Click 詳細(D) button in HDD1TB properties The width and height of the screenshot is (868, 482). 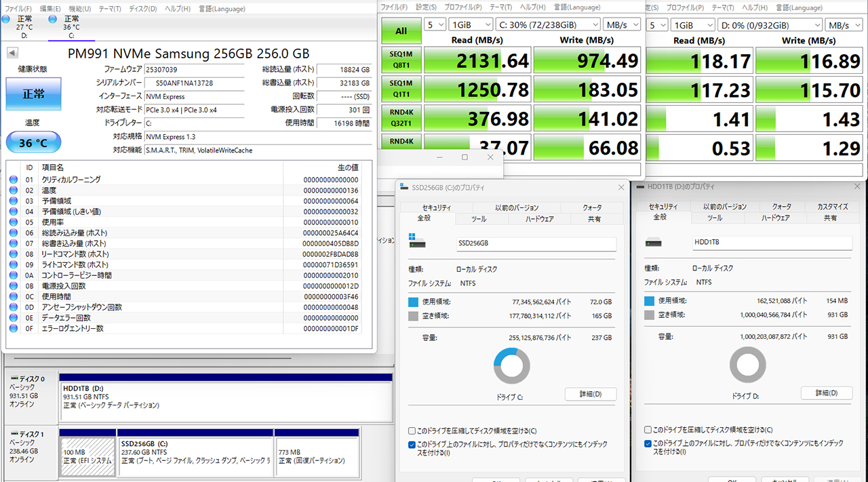click(x=826, y=393)
